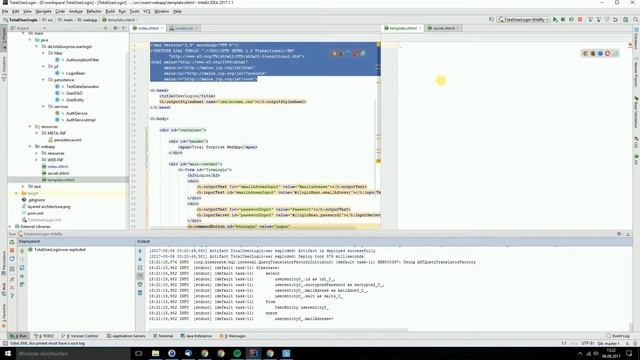
Task: Open the Refactor menu
Action: [94, 11]
